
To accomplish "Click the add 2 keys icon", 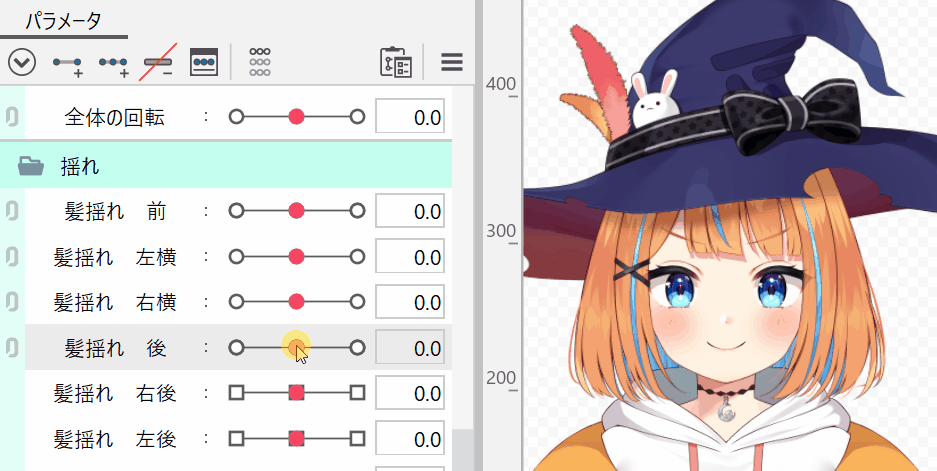I will coord(68,63).
